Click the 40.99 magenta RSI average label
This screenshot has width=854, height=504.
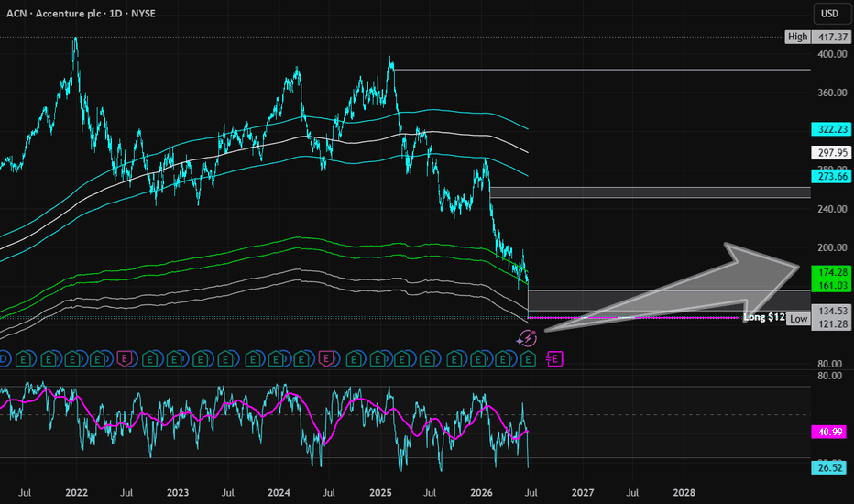pos(829,432)
